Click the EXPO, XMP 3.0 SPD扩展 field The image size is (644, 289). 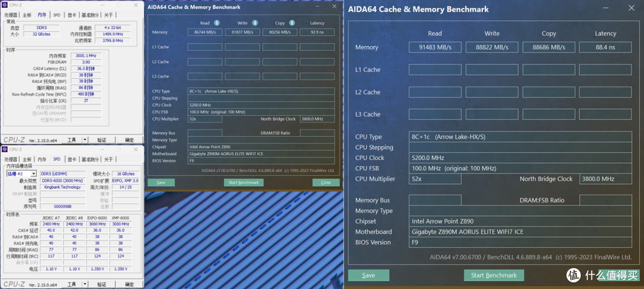[x=126, y=180]
